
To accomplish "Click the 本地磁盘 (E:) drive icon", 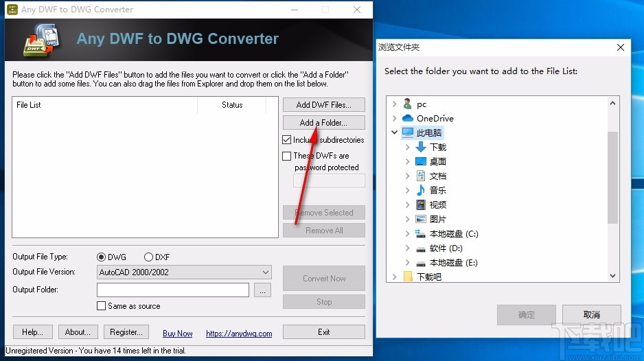I will click(421, 263).
